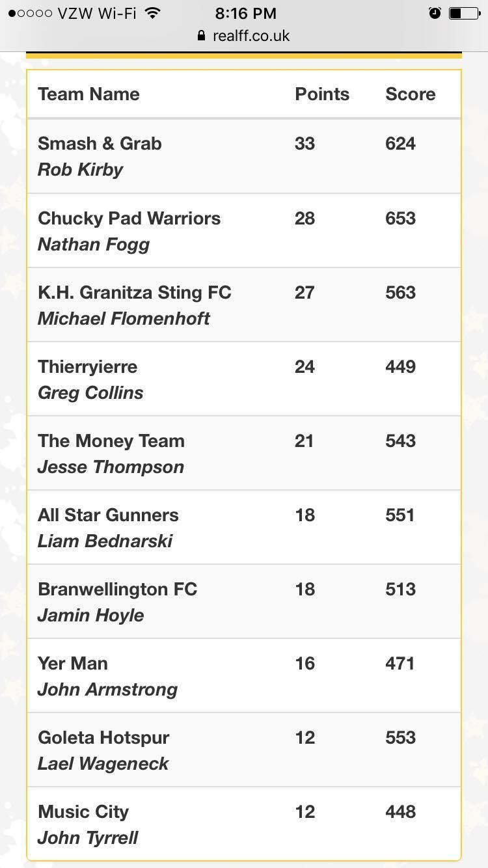Screen dimensions: 488x868
Task: Tap the Wi-Fi signal icon
Action: tap(153, 13)
